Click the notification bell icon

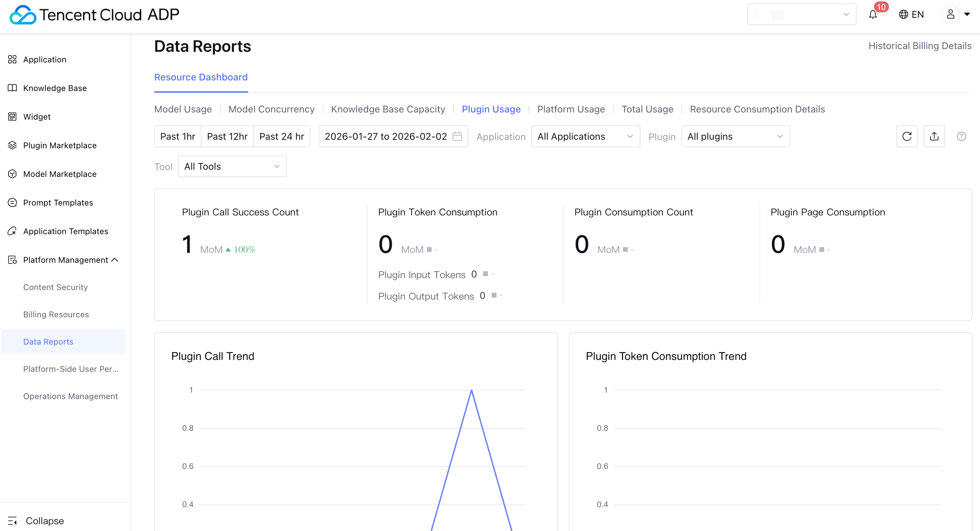pyautogui.click(x=873, y=14)
